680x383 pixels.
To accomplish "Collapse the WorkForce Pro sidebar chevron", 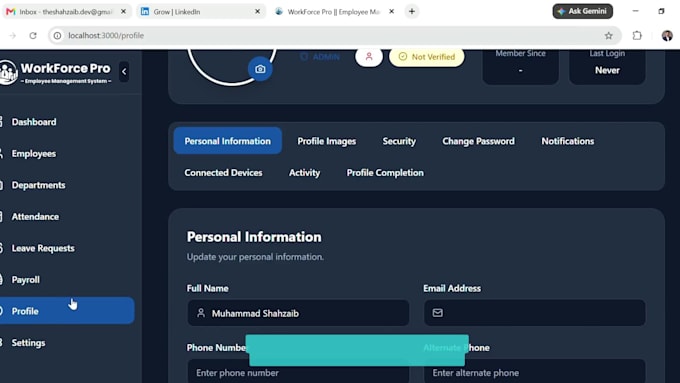I will 124,72.
